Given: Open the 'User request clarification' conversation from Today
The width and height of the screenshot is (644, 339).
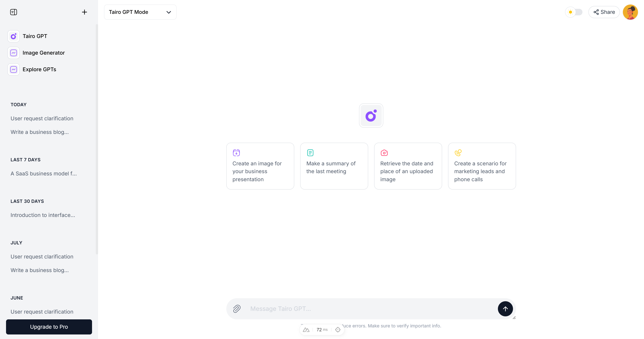Looking at the screenshot, I should [x=42, y=118].
